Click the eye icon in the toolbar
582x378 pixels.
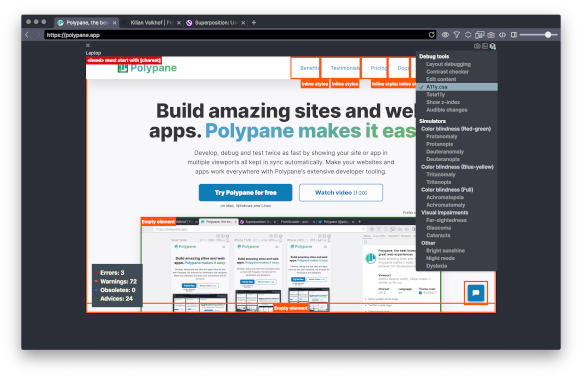[445, 35]
